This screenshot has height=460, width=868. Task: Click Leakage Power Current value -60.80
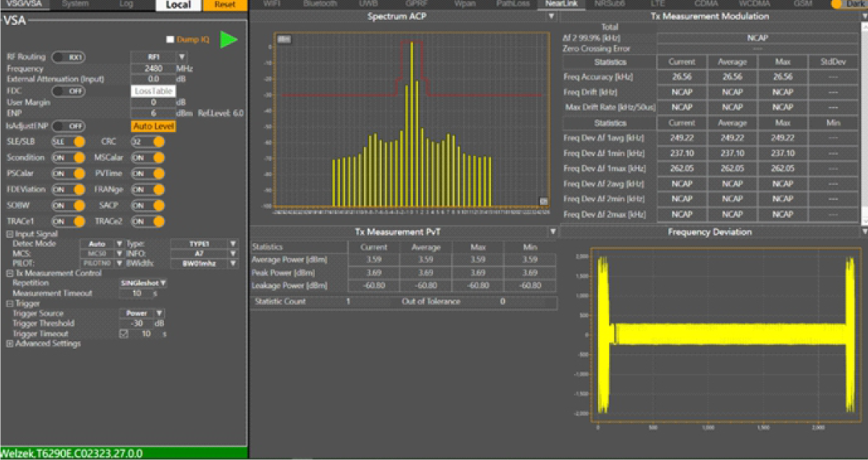374,285
